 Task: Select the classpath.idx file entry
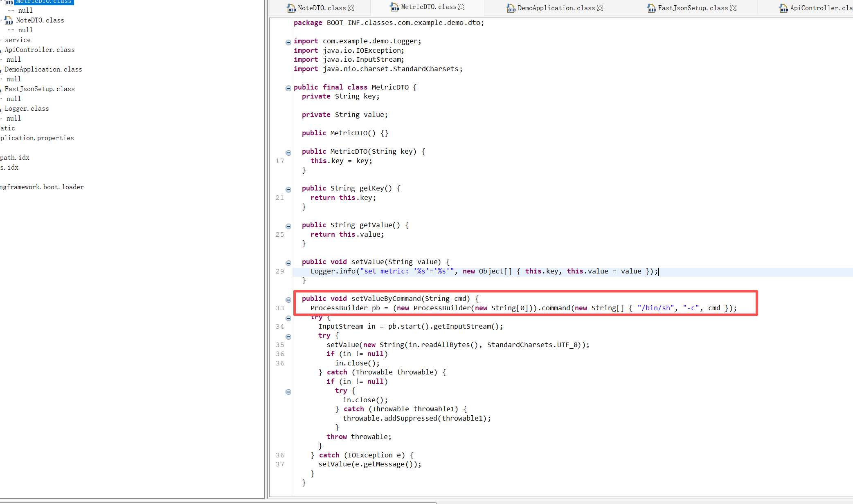[x=15, y=157]
